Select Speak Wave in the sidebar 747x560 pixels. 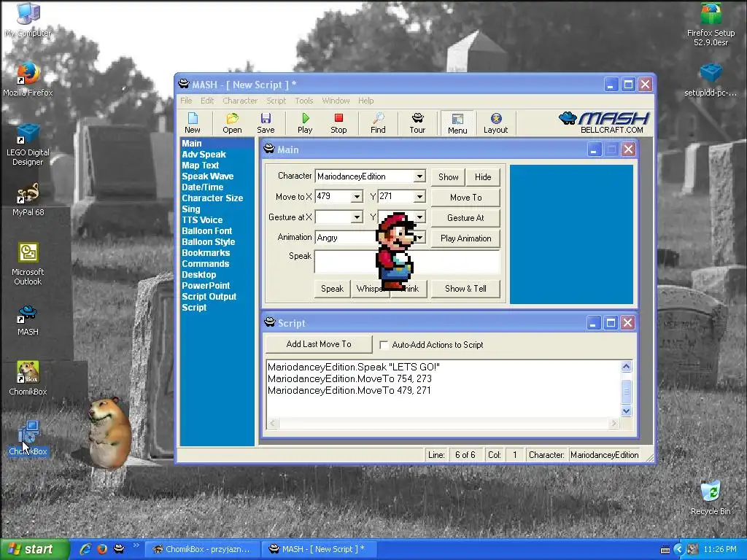coord(208,176)
